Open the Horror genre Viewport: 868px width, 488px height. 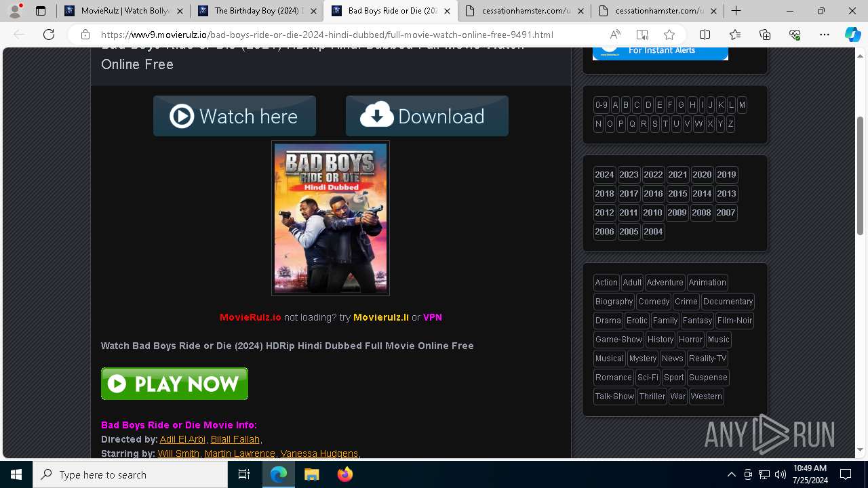click(x=690, y=340)
